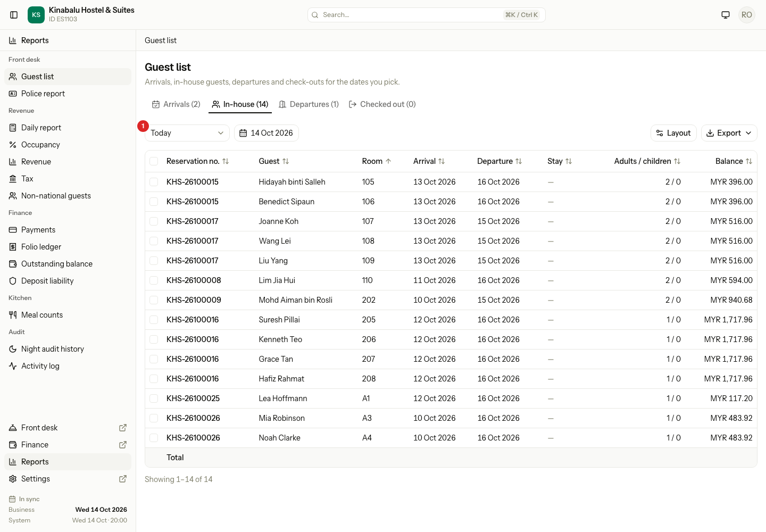Click the Night audit history moon icon
766x532 pixels.
tap(13, 349)
